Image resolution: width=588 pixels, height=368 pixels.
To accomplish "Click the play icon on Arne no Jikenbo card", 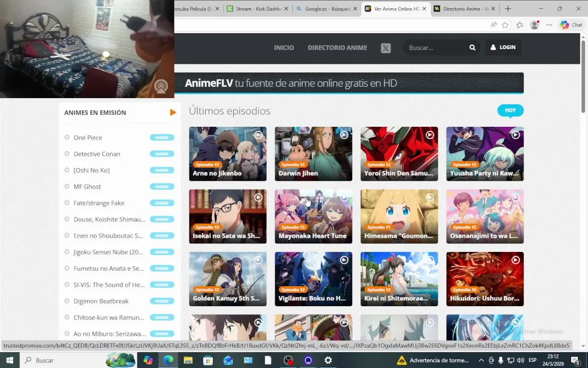I will (258, 135).
